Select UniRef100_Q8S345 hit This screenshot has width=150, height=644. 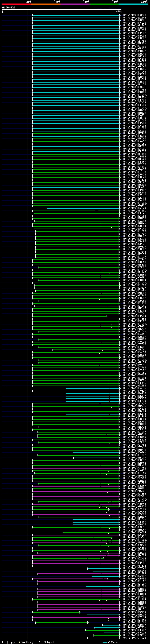pyautogui.click(x=135, y=571)
